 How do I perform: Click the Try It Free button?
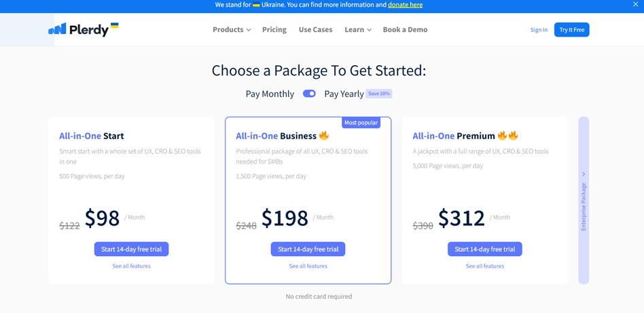572,30
